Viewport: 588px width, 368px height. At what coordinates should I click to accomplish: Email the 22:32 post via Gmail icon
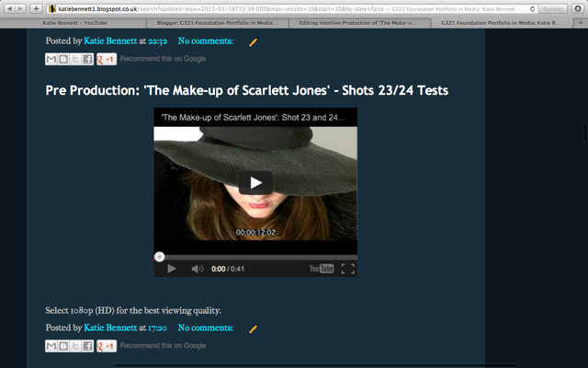coord(51,59)
